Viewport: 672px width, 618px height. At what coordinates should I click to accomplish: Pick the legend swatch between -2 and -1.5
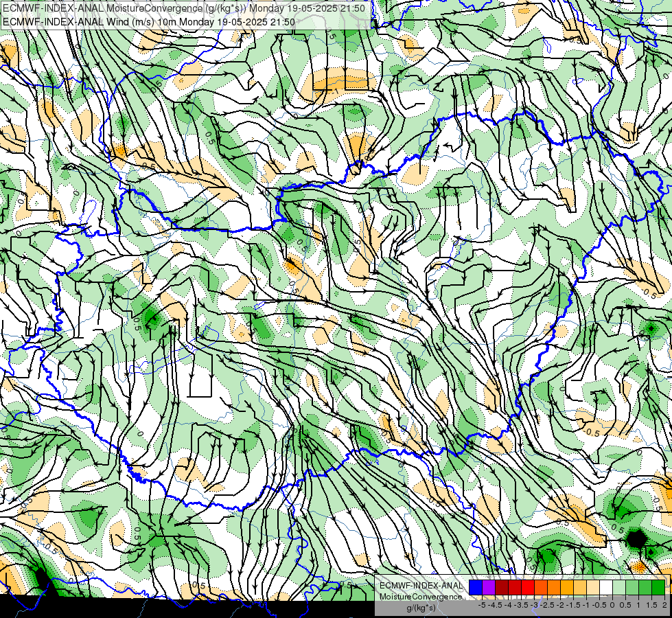point(567,588)
